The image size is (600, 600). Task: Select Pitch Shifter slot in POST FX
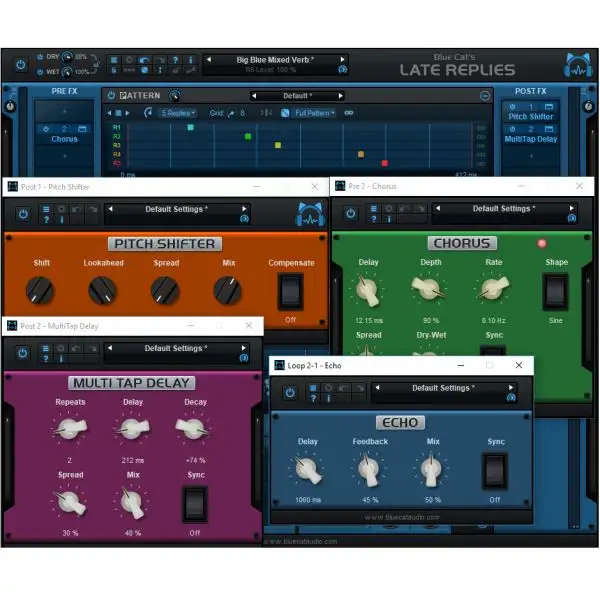pyautogui.click(x=531, y=117)
